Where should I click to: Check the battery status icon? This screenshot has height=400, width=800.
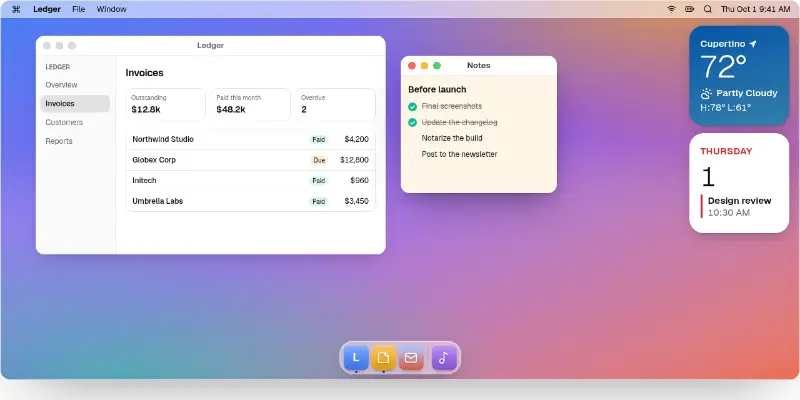pos(689,9)
